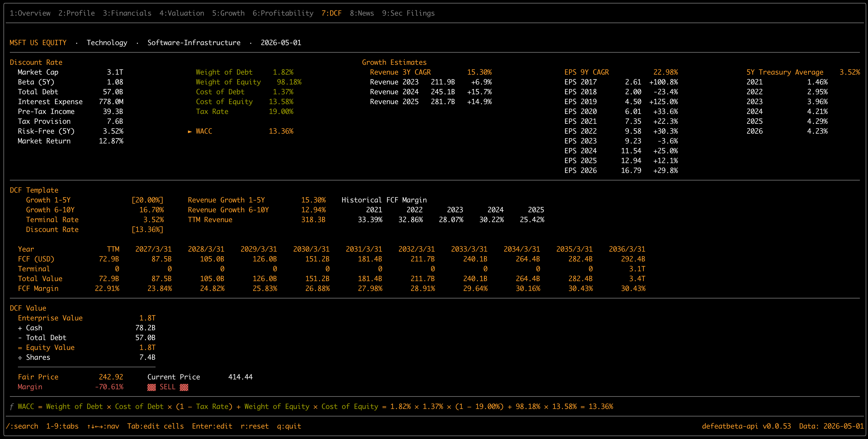Edit the DCF Template Discount Rate [13.36%] cell
Screen dimensions: 868x439
tap(147, 229)
